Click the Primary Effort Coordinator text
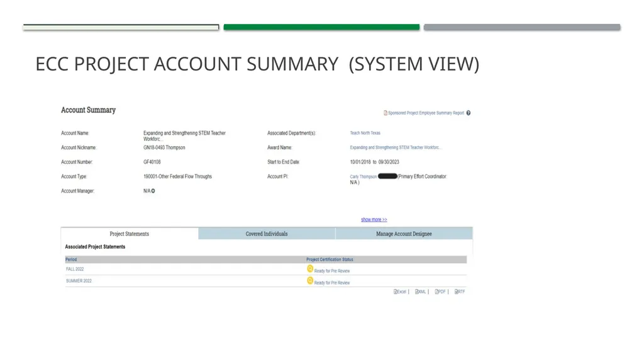 (423, 176)
